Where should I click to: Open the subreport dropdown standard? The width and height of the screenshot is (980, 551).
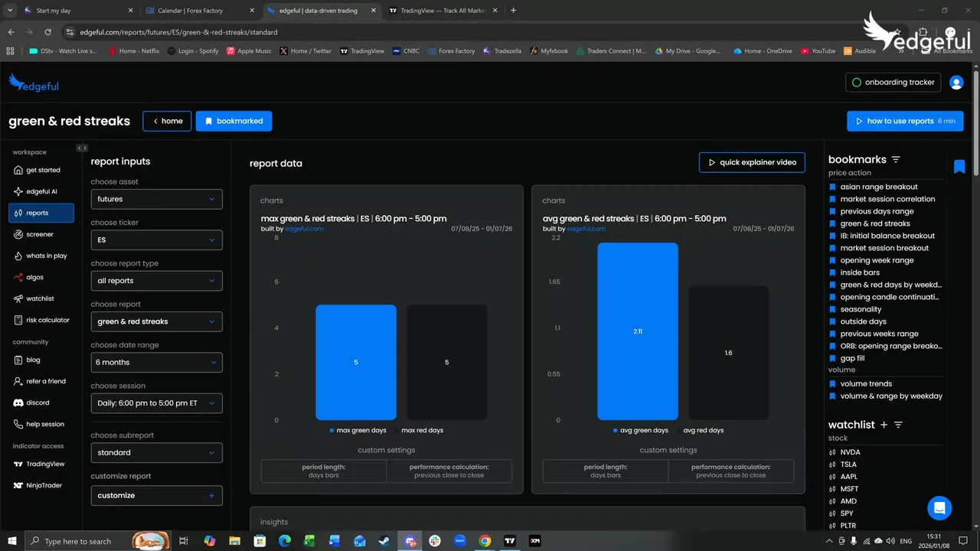point(156,452)
